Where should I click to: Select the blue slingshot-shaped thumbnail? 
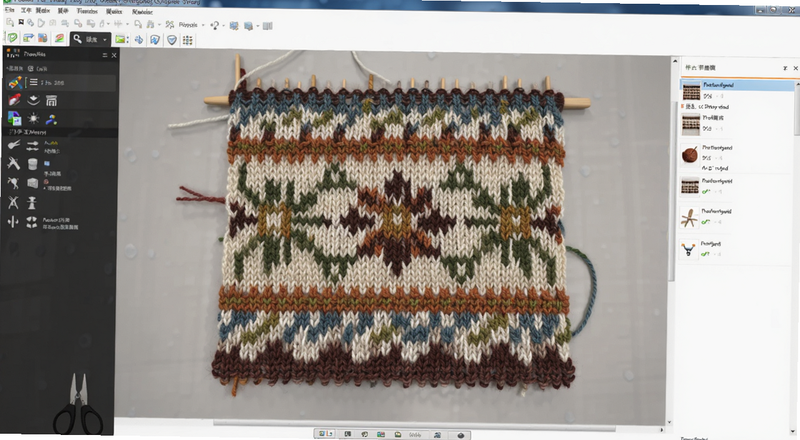(688, 250)
